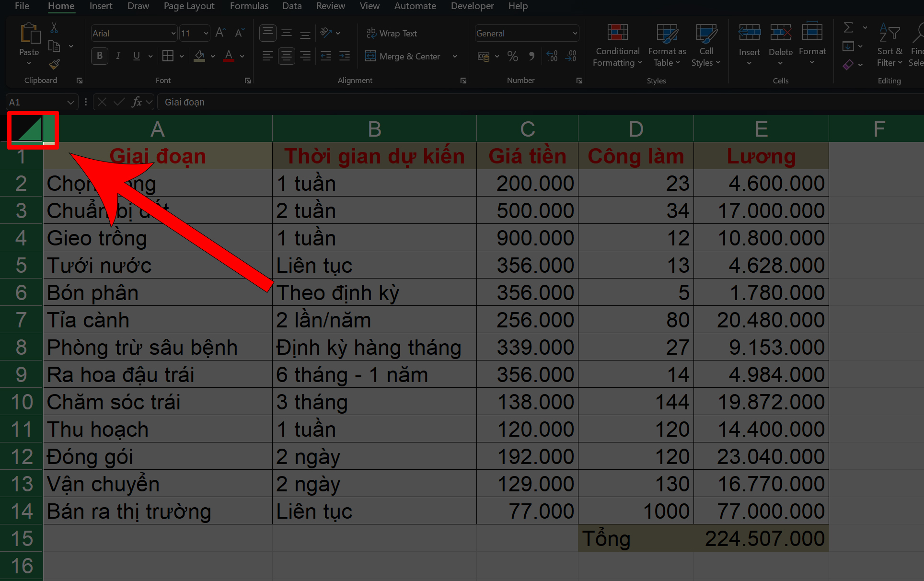Expand the Merge & Center arrow
924x581 pixels.
(455, 57)
